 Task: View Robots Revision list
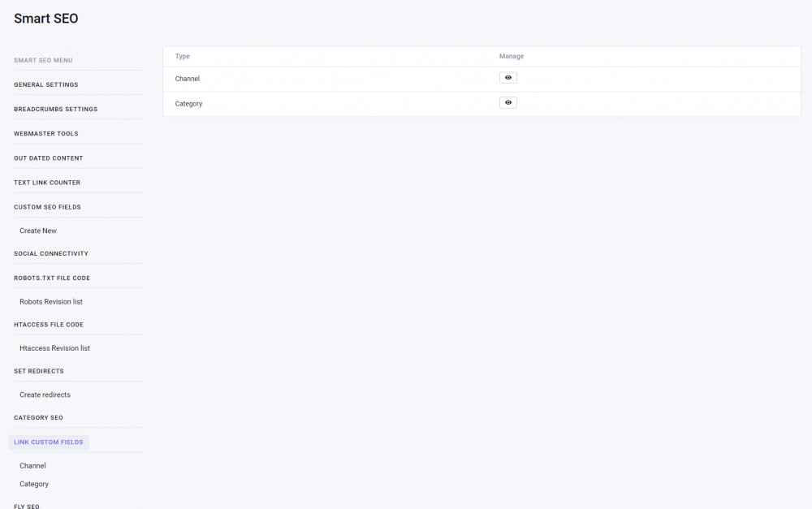[x=51, y=301]
